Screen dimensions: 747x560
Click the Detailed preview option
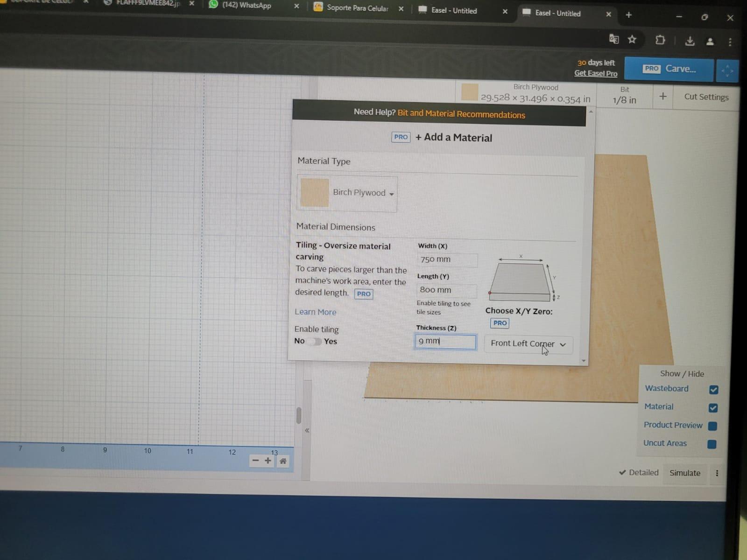[x=639, y=472]
